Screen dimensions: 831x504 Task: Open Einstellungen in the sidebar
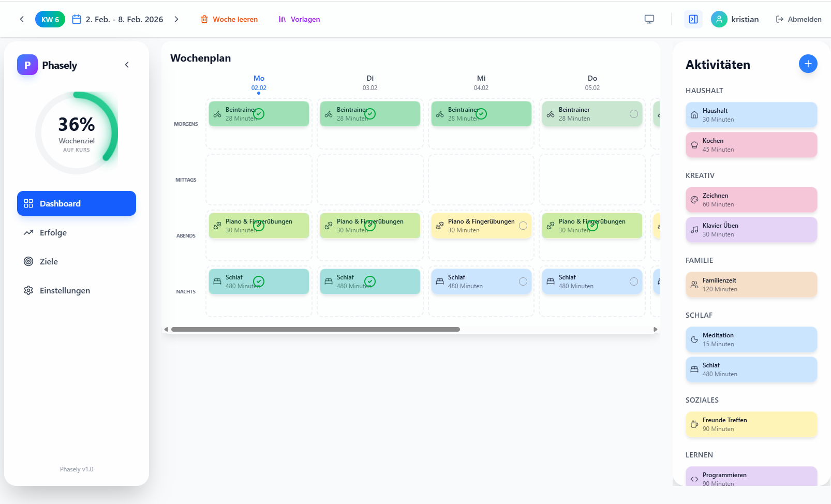tap(65, 290)
